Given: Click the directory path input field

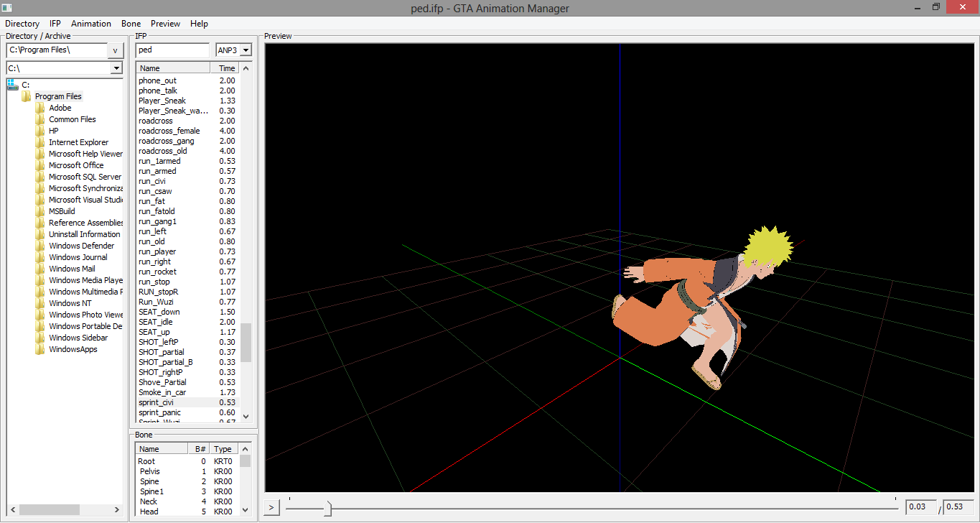Looking at the screenshot, I should 57,50.
